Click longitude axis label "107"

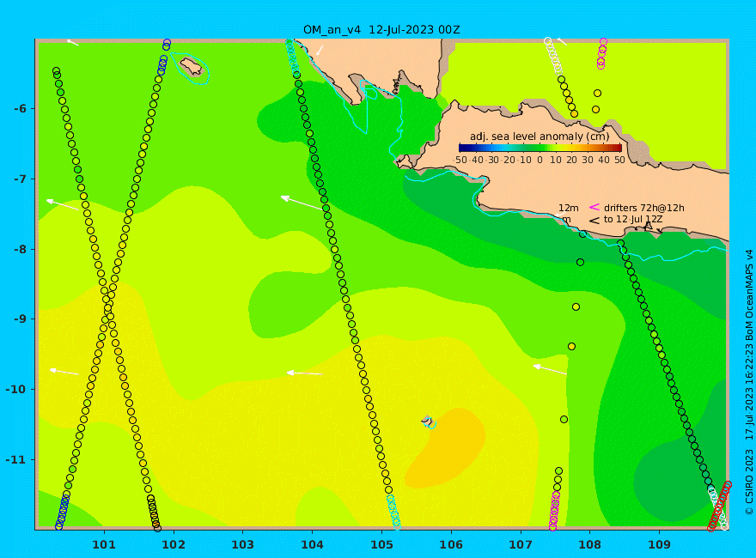(x=521, y=545)
